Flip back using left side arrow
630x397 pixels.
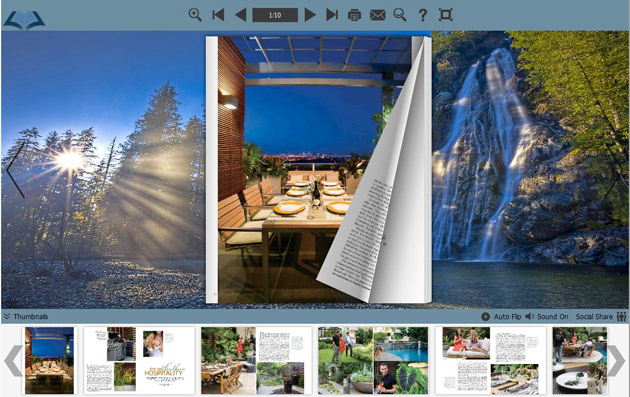[x=16, y=170]
